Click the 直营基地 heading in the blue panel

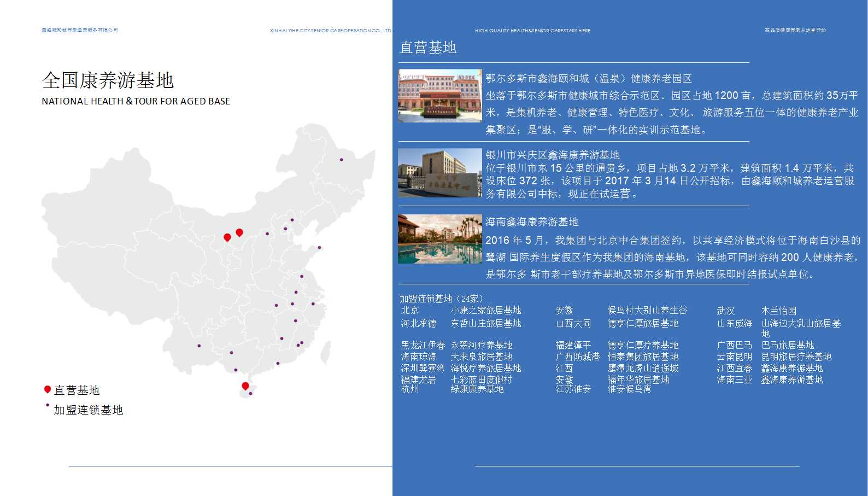(x=427, y=48)
